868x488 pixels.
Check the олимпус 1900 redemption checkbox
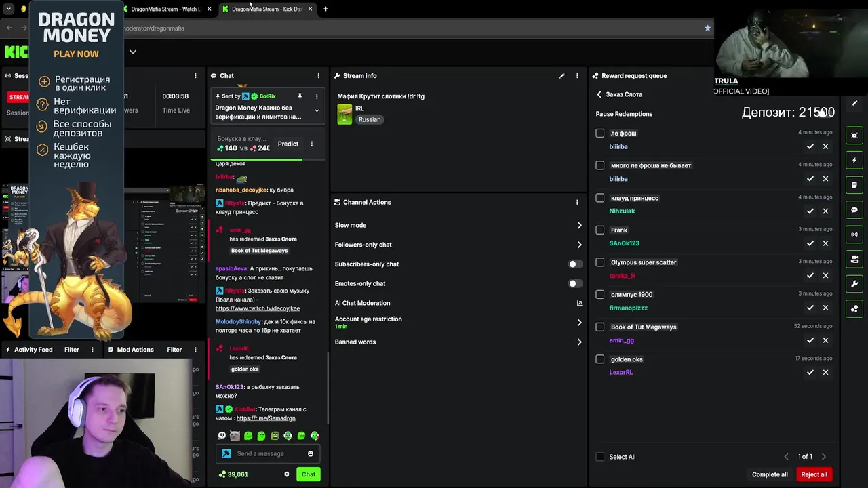pyautogui.click(x=599, y=294)
